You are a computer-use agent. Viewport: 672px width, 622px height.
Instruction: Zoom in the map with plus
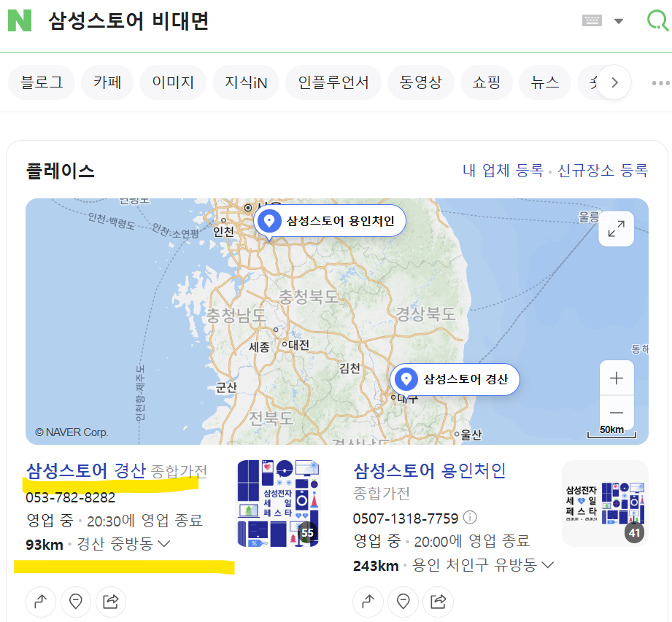[617, 378]
